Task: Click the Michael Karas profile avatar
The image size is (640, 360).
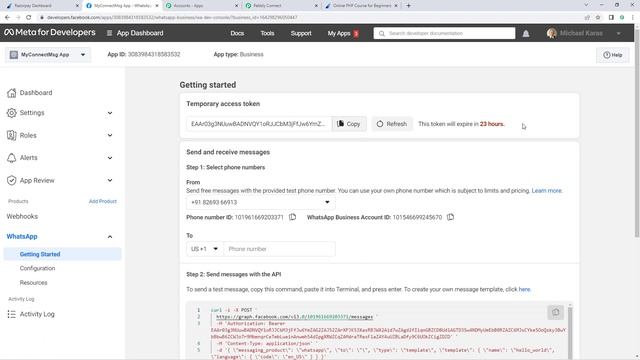Action: pos(551,33)
